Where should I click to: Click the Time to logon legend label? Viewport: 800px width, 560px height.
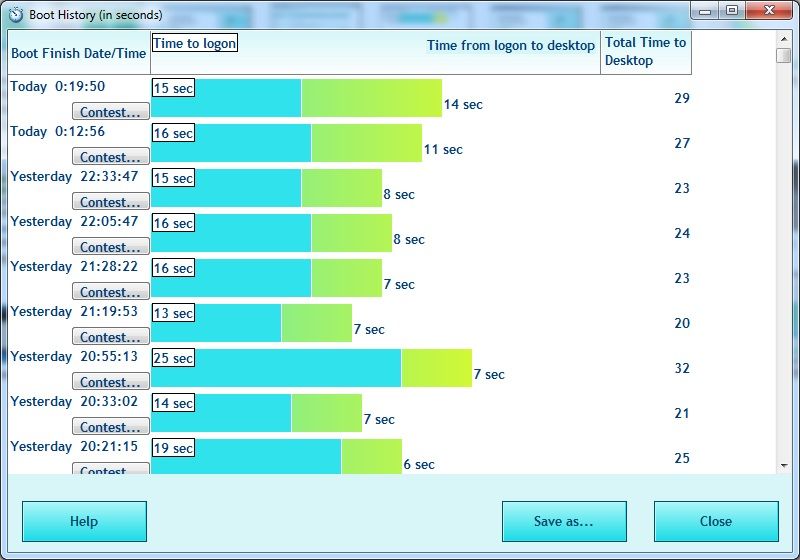coord(194,43)
